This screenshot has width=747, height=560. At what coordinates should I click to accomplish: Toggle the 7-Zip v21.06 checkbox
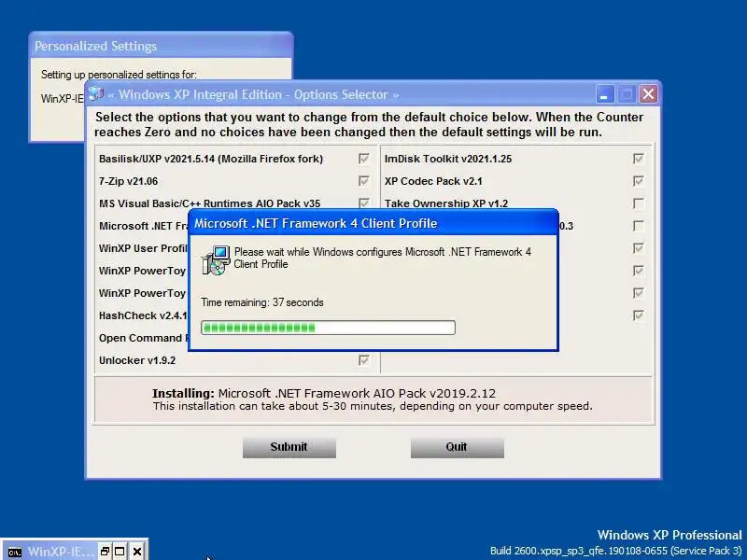(363, 181)
